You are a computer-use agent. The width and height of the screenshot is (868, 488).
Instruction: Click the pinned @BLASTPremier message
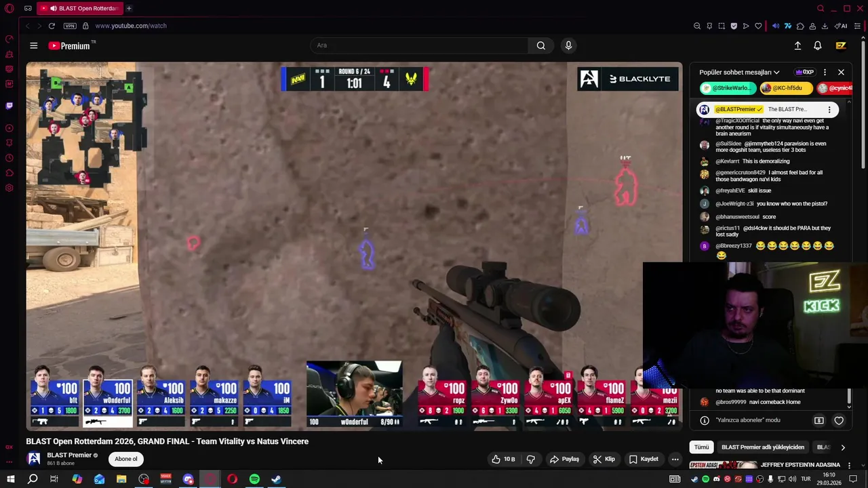pyautogui.click(x=766, y=110)
